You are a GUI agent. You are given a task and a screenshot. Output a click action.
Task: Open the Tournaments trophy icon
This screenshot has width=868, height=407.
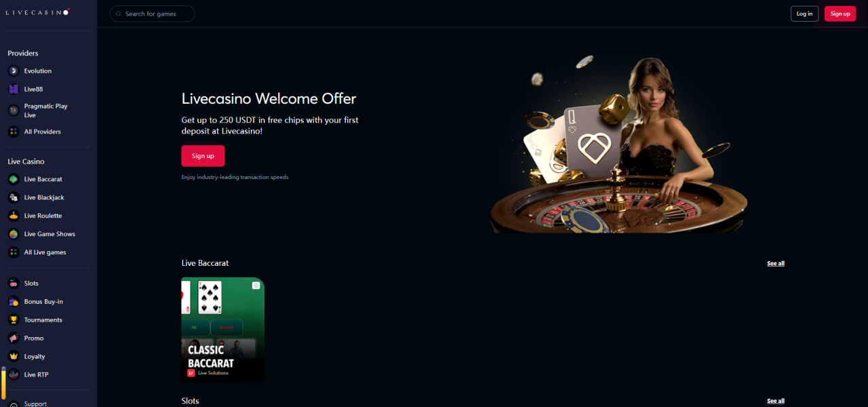[13, 319]
